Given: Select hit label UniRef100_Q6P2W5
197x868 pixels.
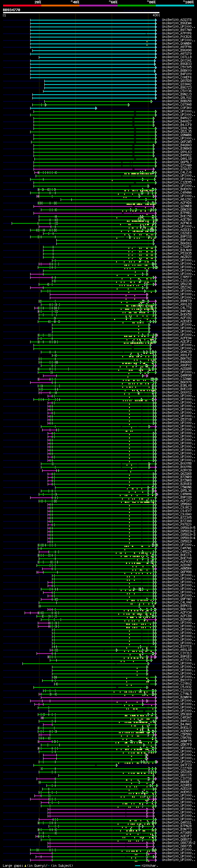Looking at the screenshot, I should click(177, 142).
